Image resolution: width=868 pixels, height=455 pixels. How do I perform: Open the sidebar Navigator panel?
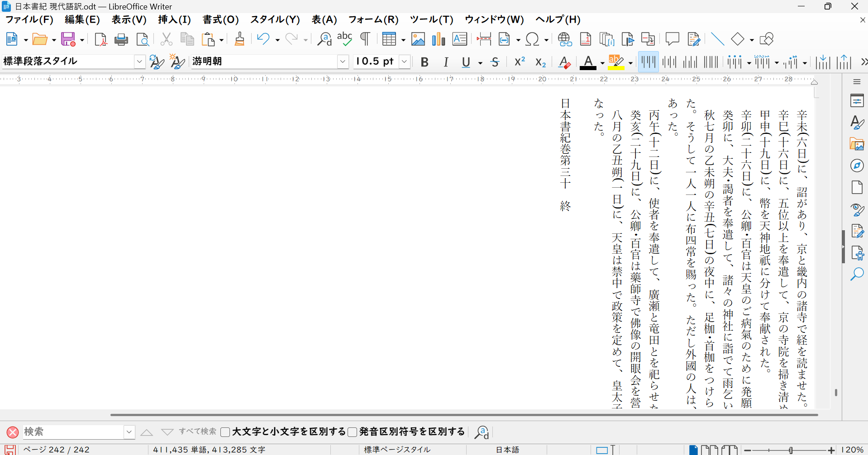point(857,166)
